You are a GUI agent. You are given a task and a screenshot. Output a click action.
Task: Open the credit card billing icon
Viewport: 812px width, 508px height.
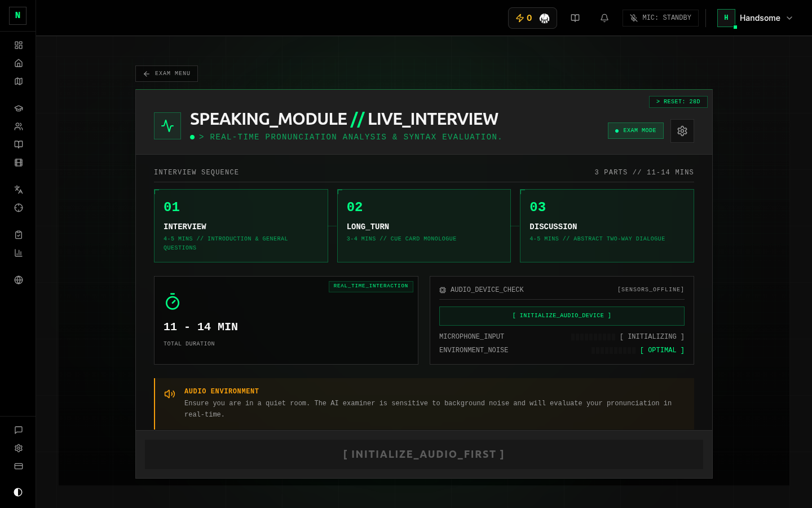(19, 466)
